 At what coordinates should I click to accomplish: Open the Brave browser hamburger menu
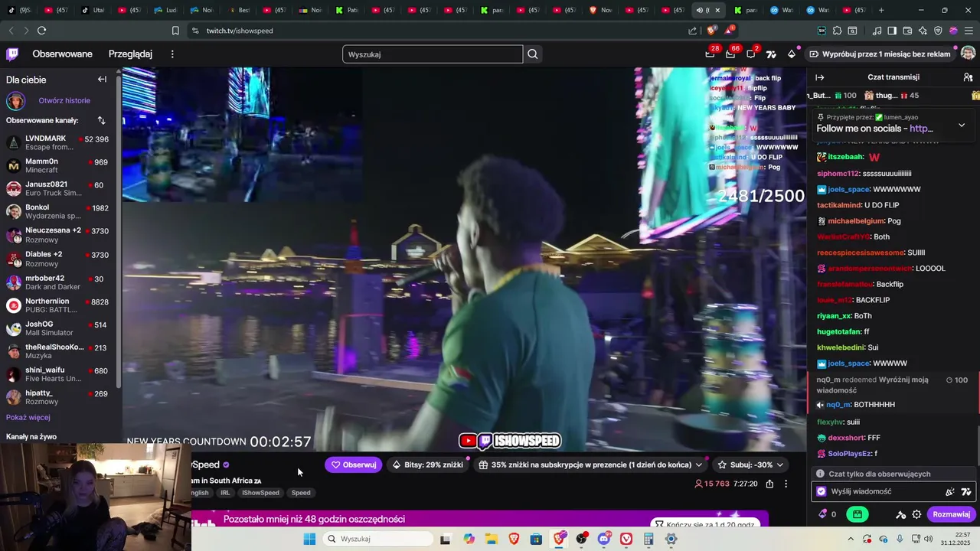[x=969, y=31]
